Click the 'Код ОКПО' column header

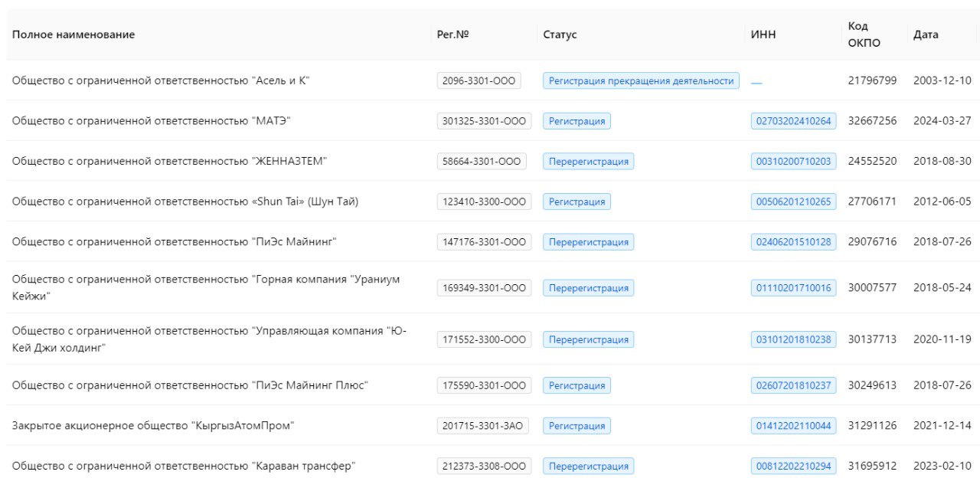864,34
